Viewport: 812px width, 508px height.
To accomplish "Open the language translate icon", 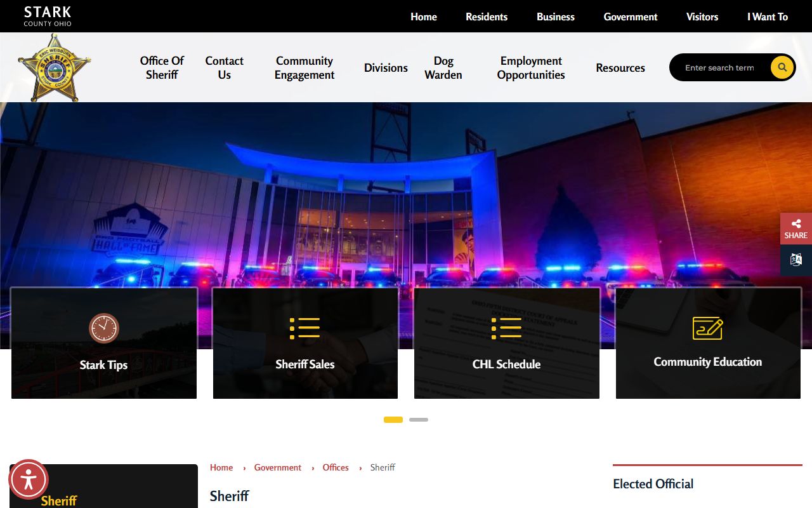I will click(x=796, y=260).
